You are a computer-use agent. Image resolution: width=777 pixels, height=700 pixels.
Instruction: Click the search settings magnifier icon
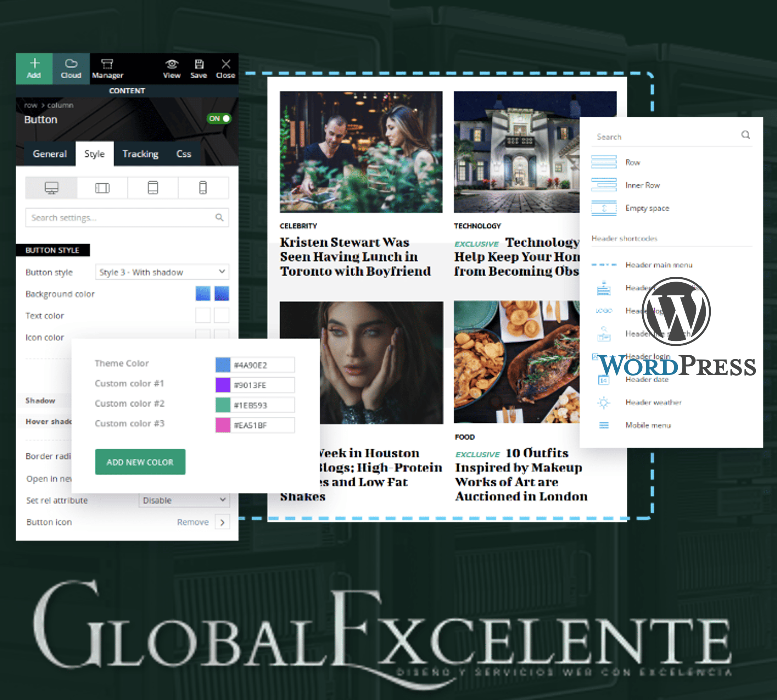219,218
